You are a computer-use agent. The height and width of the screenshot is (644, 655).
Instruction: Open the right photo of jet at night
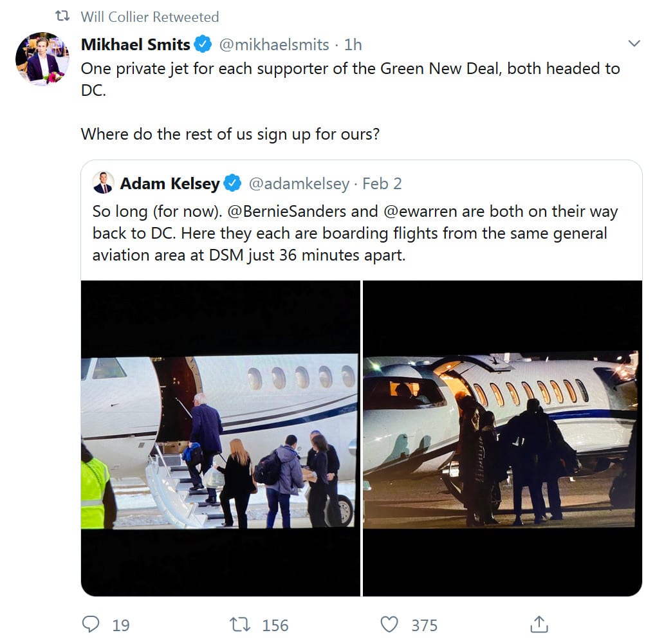503,439
